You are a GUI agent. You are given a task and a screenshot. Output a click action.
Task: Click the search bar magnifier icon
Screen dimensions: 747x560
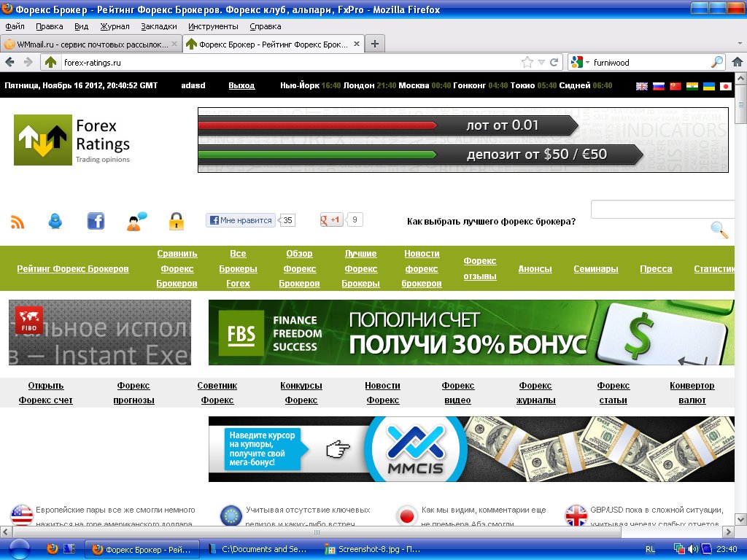(717, 62)
